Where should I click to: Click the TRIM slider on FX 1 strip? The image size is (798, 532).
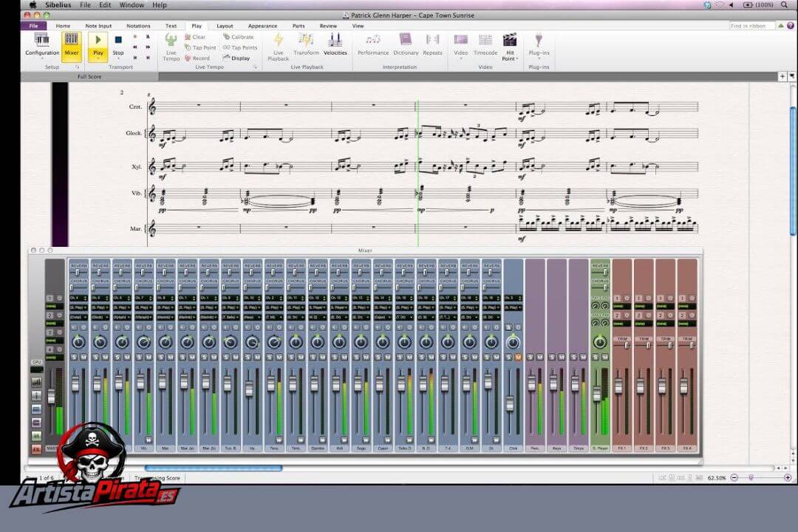627,346
